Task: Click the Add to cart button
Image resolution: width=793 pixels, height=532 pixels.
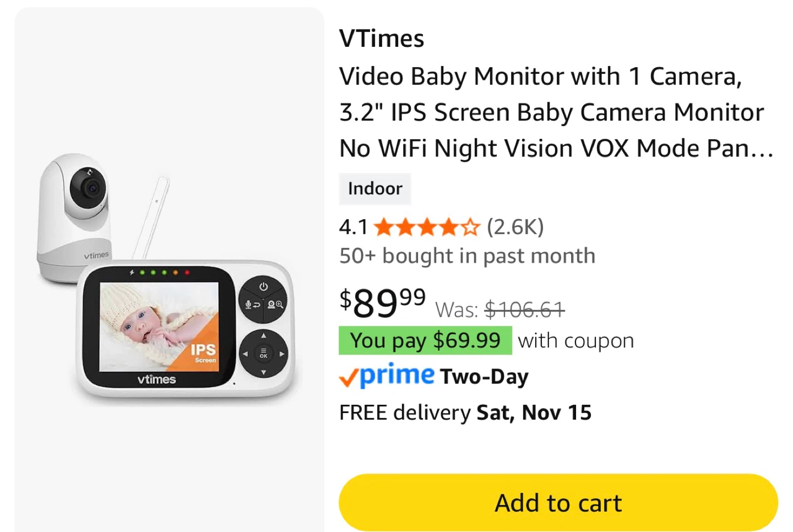Action: coord(558,502)
